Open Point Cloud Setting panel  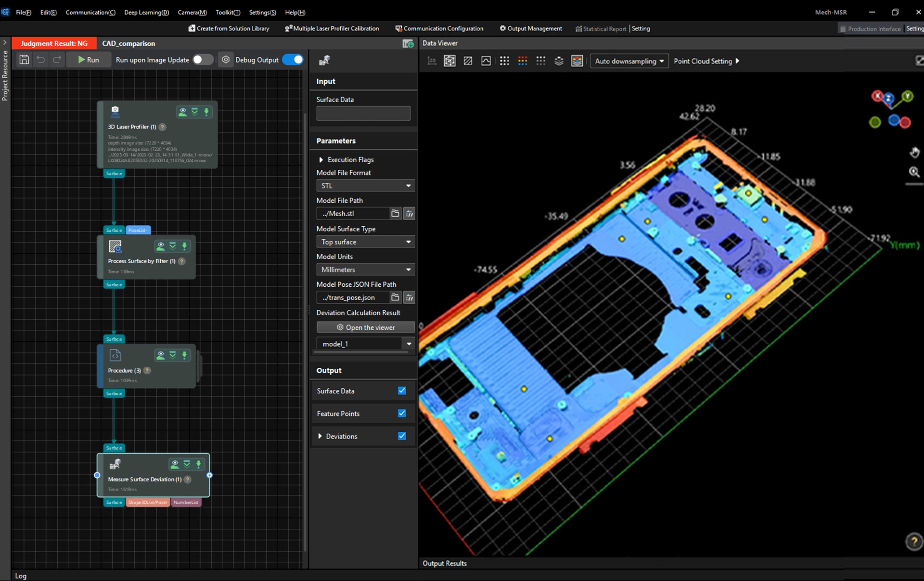(706, 61)
